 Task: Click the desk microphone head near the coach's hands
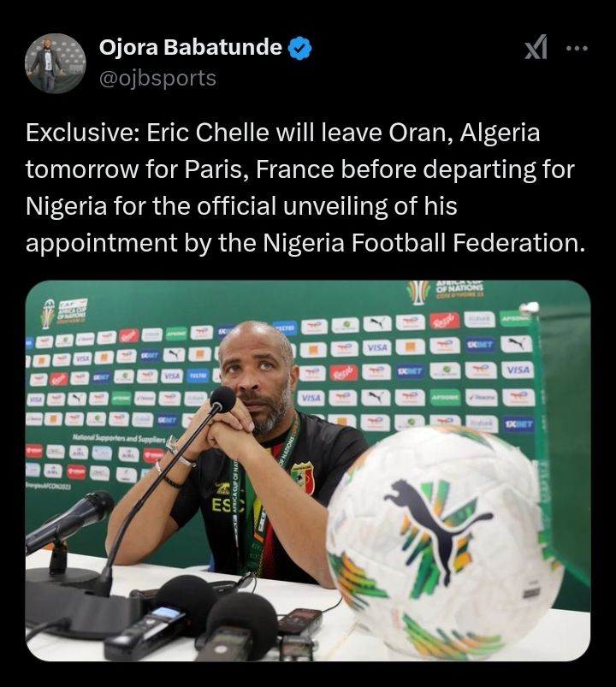(x=222, y=399)
